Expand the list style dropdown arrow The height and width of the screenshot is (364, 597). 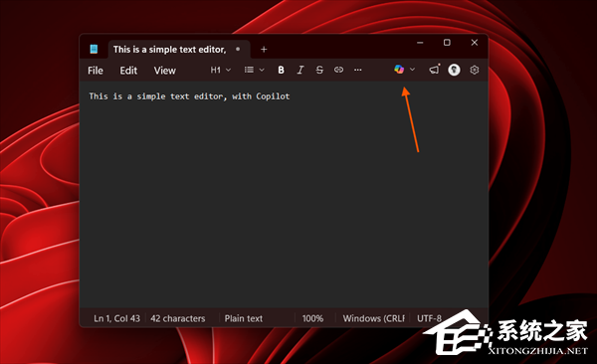pyautogui.click(x=262, y=70)
